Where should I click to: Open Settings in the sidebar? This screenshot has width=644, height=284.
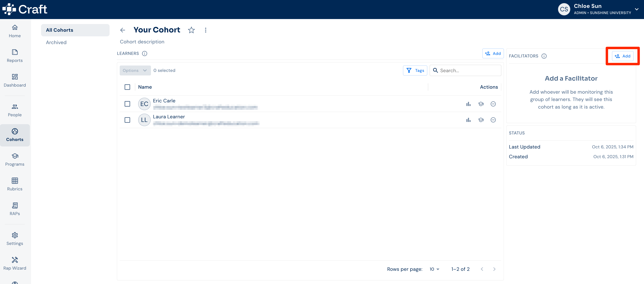pyautogui.click(x=15, y=239)
